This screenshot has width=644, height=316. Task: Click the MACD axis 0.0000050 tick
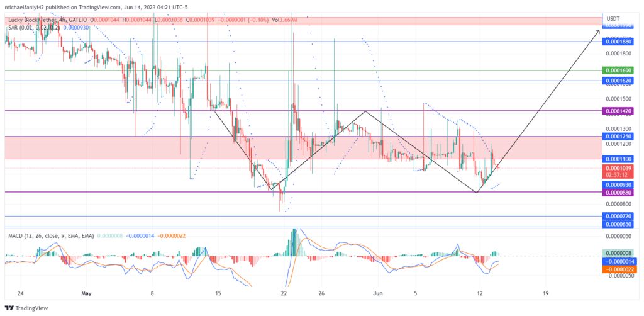(x=620, y=236)
